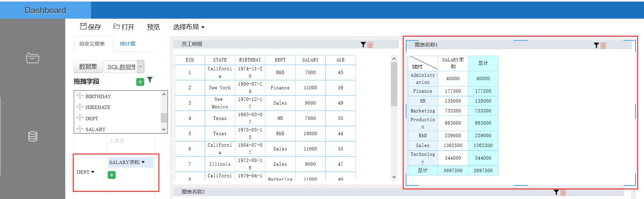Select the BIRTHDAY field's move handle
The height and width of the screenshot is (199, 644).
tap(80, 96)
